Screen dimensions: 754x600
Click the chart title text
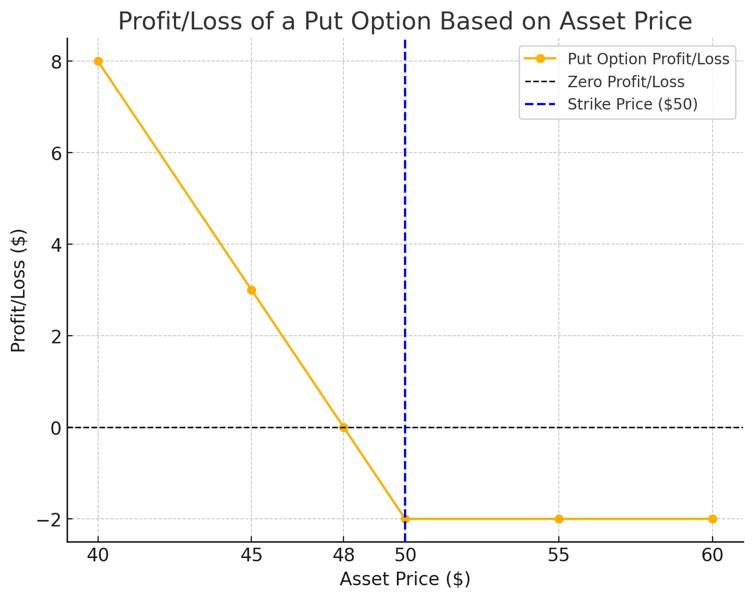pyautogui.click(x=405, y=21)
